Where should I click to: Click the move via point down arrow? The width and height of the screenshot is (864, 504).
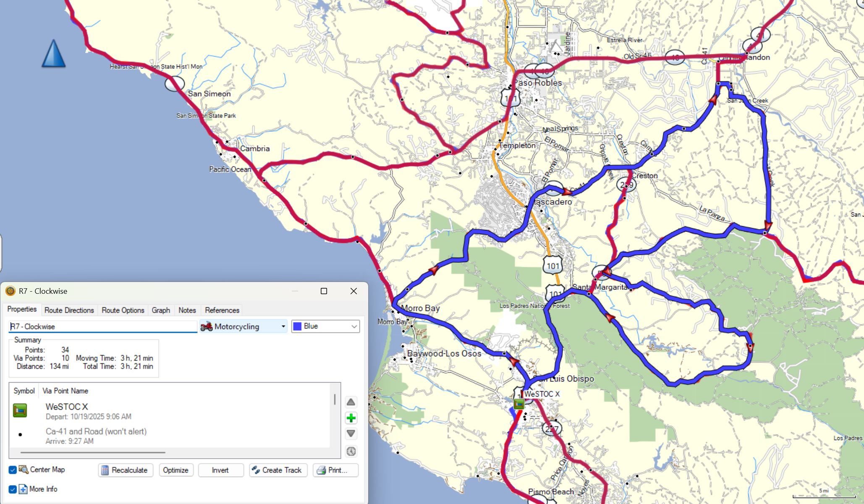pos(351,433)
